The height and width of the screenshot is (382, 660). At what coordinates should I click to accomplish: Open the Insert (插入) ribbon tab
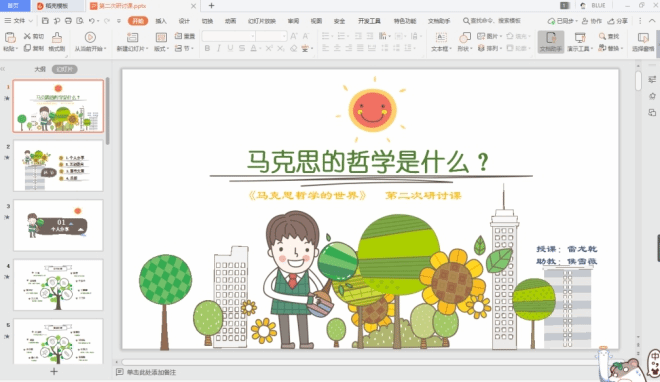pyautogui.click(x=161, y=21)
